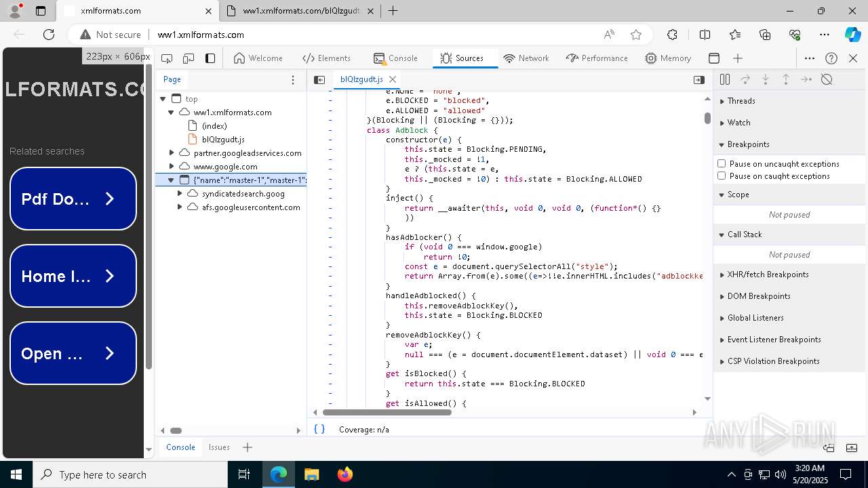
Task: Close the blQlzgudt.js editor tab
Action: (x=393, y=79)
